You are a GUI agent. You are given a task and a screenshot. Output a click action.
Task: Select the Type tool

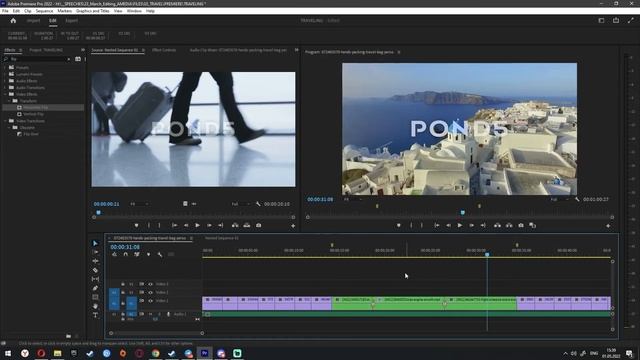[x=95, y=315]
